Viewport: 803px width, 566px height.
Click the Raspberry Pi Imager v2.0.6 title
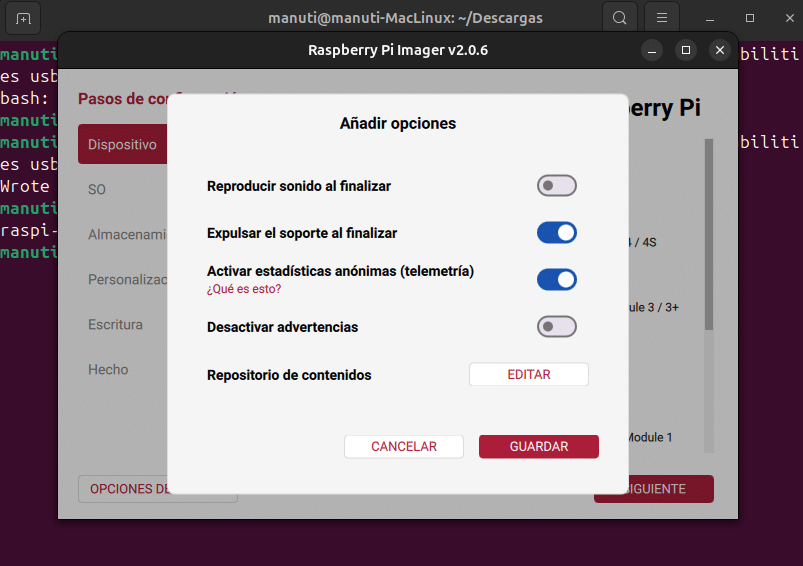398,50
